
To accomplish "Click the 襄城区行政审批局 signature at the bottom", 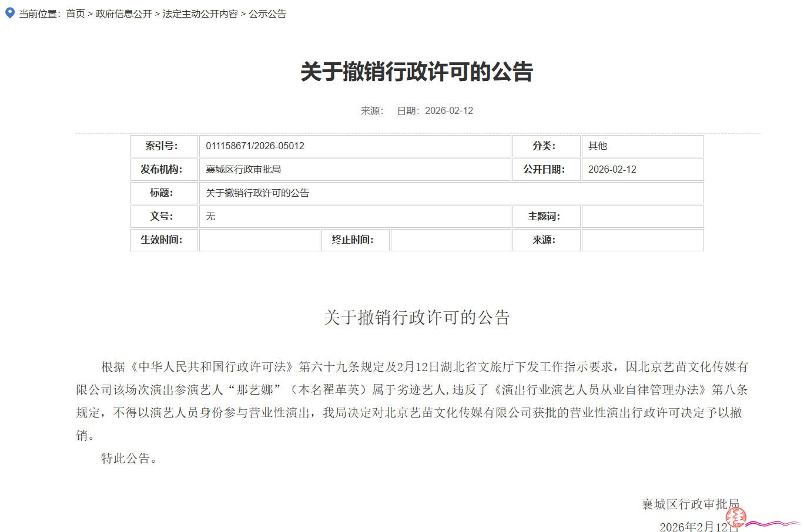I will (x=690, y=504).
